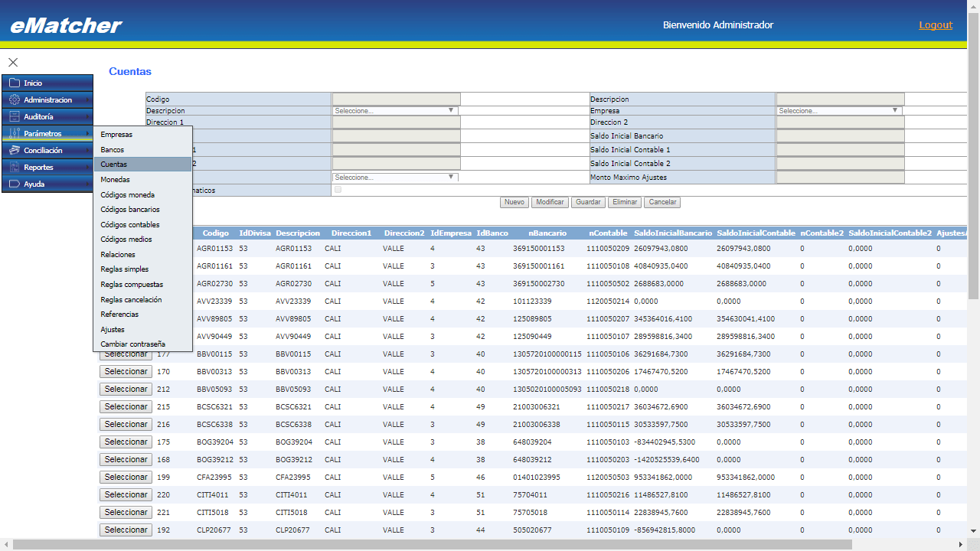Open Cambiar contraseña menu entry
This screenshot has width=980, height=551.
point(132,344)
